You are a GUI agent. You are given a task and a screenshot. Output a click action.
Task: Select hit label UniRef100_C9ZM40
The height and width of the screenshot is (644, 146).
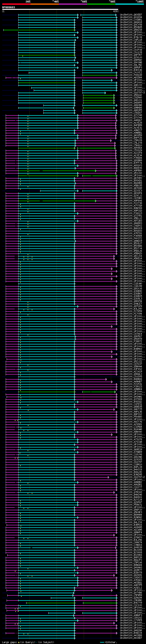131,98
